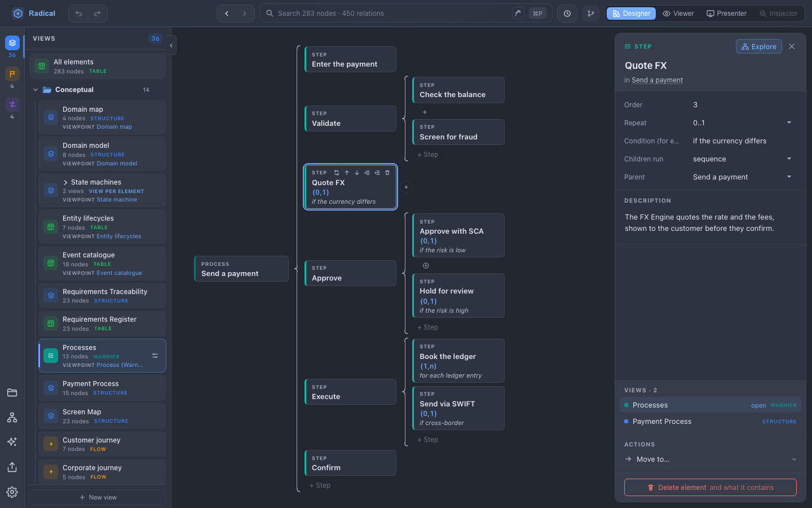Image resolution: width=812 pixels, height=508 pixels.
Task: Open the Repeat dropdown showing 0..1
Action: point(743,122)
